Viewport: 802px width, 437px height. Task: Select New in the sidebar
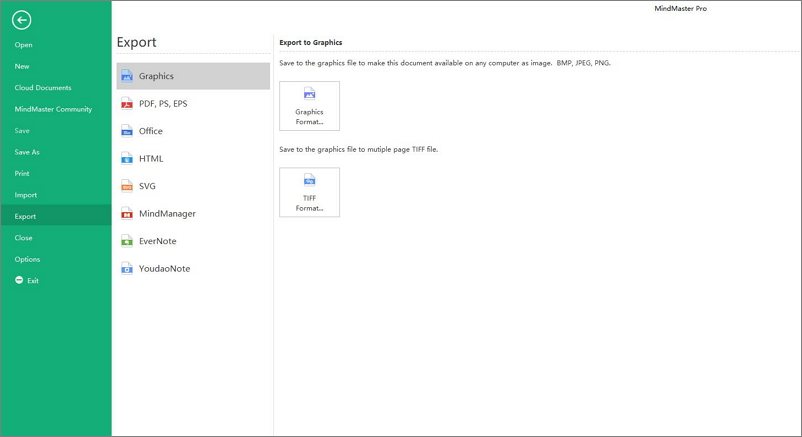(22, 66)
